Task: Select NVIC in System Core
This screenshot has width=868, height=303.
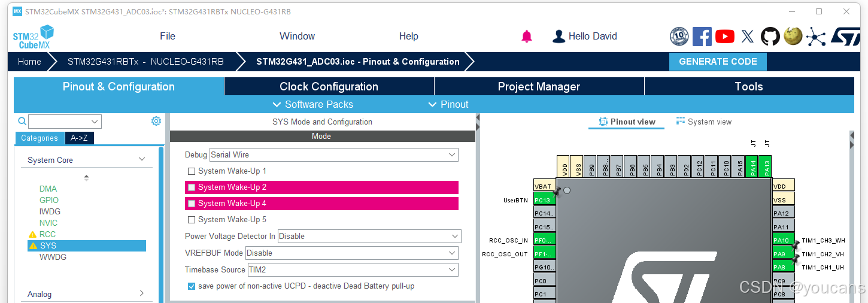Action: pos(48,223)
